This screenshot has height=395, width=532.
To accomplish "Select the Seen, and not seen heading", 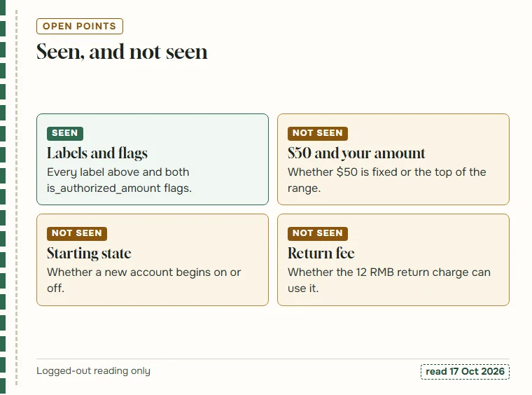I will pos(122,52).
